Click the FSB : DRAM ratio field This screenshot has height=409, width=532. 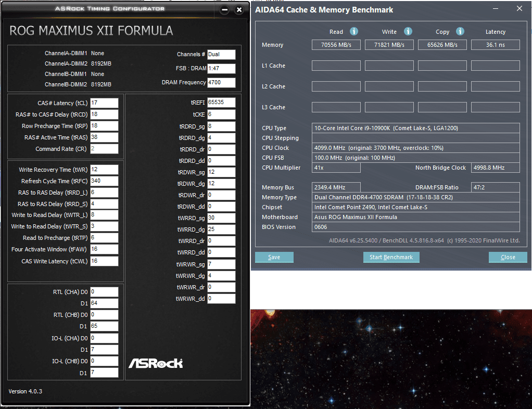[221, 69]
